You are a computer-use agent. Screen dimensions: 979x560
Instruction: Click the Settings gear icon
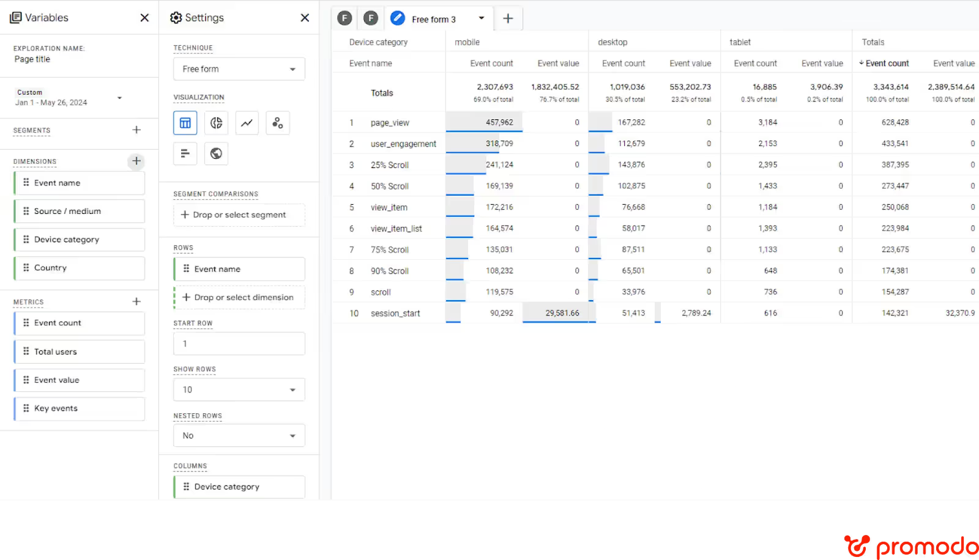click(x=176, y=18)
